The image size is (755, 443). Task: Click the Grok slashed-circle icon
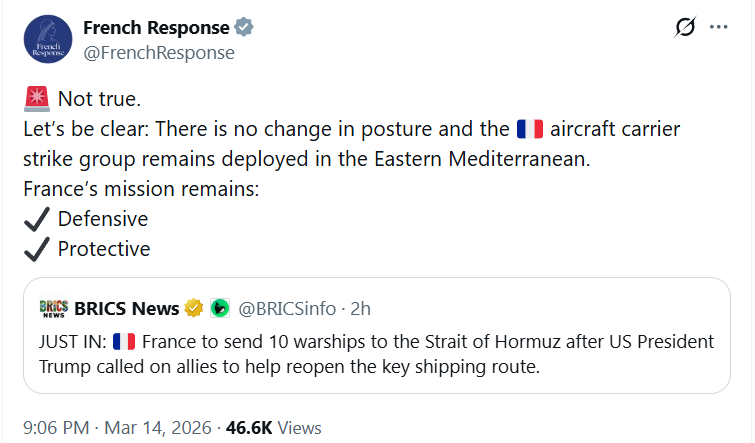tap(685, 28)
